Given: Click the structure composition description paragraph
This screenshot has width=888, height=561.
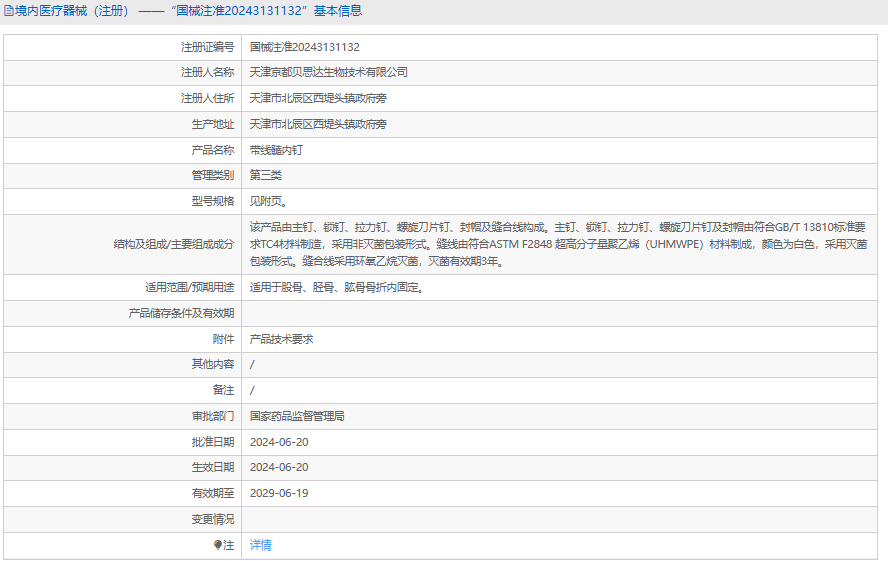Looking at the screenshot, I should [558, 244].
